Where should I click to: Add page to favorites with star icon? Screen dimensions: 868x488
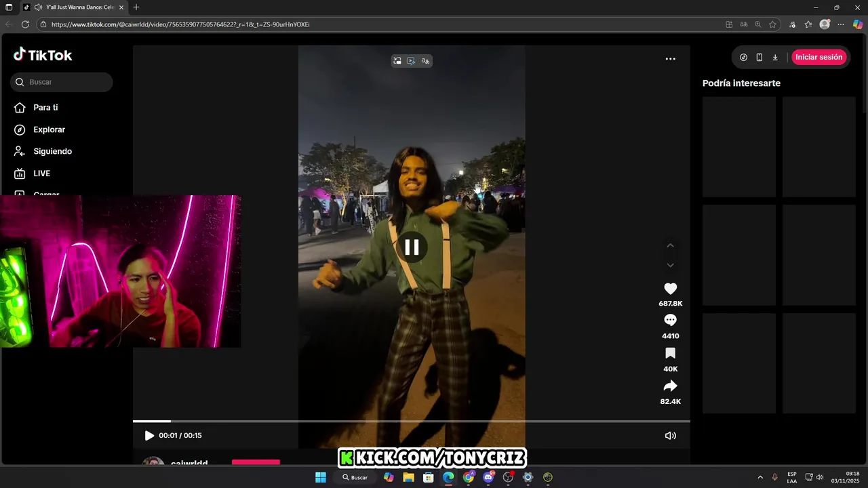pyautogui.click(x=772, y=24)
